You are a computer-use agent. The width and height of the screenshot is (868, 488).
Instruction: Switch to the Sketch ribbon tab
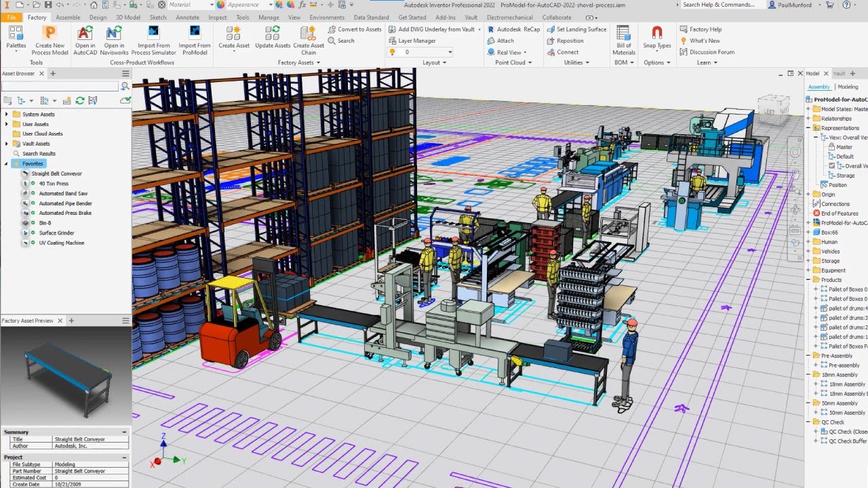point(158,17)
